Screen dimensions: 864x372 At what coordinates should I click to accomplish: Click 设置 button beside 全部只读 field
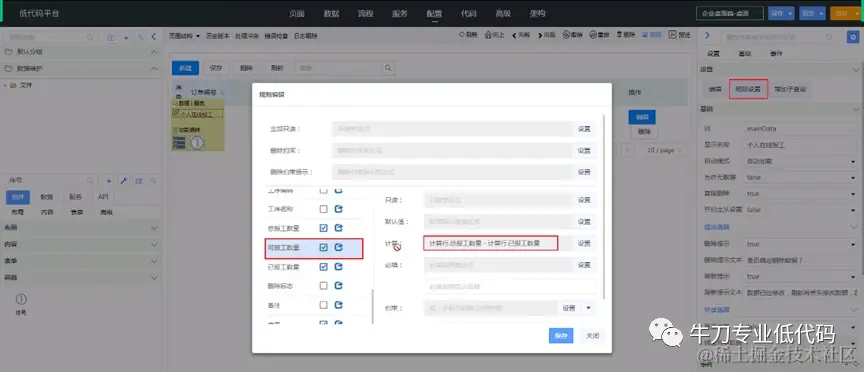pos(584,129)
